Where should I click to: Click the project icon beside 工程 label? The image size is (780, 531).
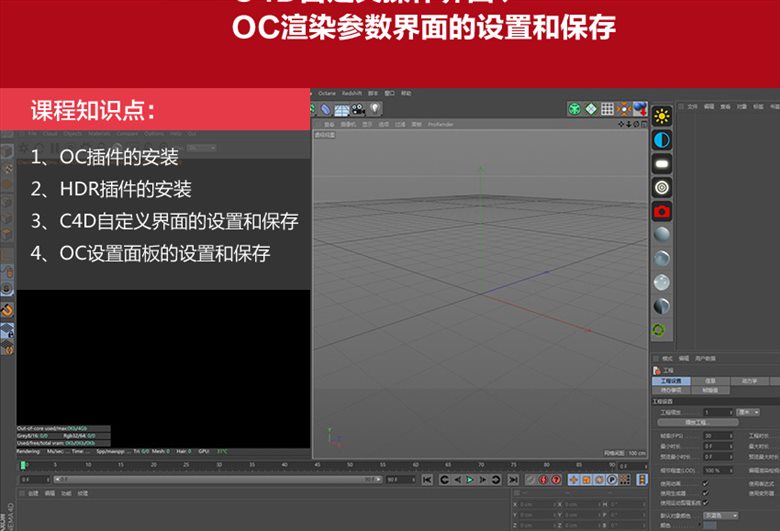click(657, 370)
